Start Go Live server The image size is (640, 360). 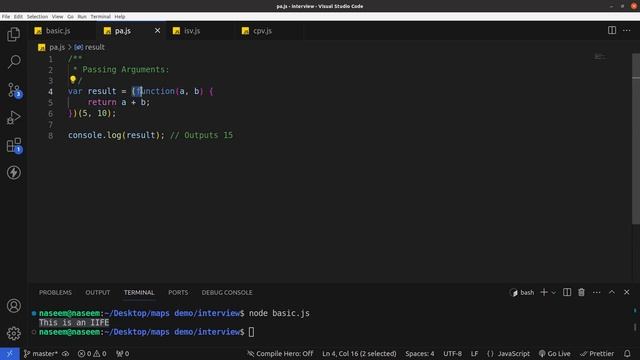[x=554, y=353]
